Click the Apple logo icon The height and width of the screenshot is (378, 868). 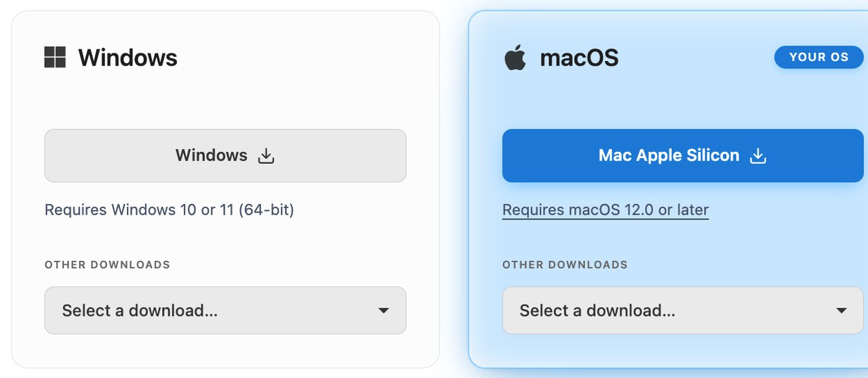(515, 58)
